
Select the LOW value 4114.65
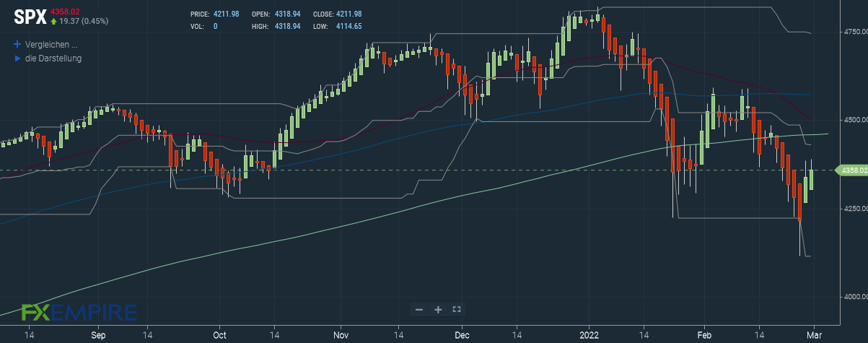(x=348, y=27)
